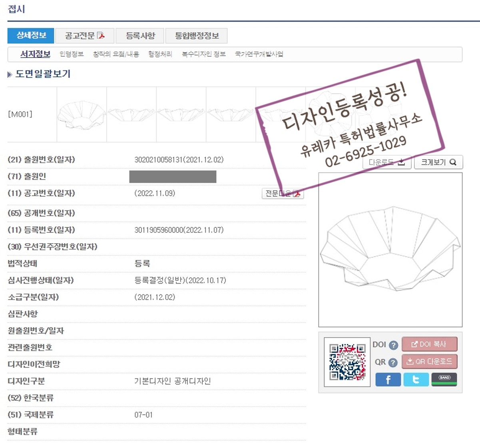The image size is (480, 448).
Task: Open the 통합행정정보 tab
Action: 197,36
